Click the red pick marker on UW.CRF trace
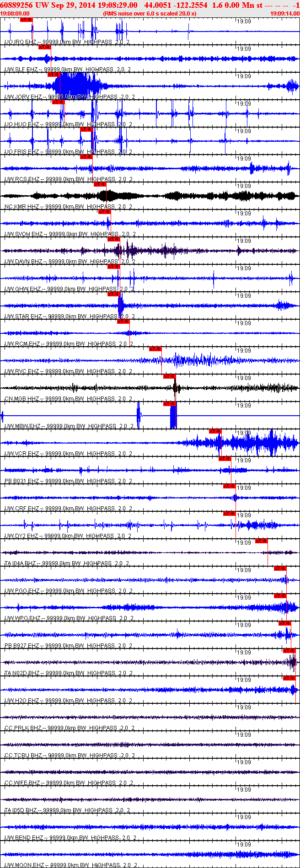 [230, 486]
